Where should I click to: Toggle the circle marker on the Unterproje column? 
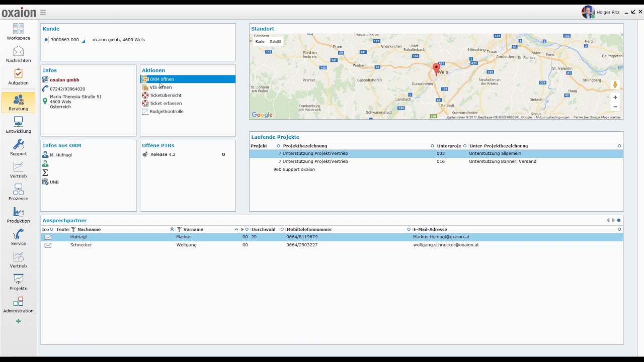point(465,146)
